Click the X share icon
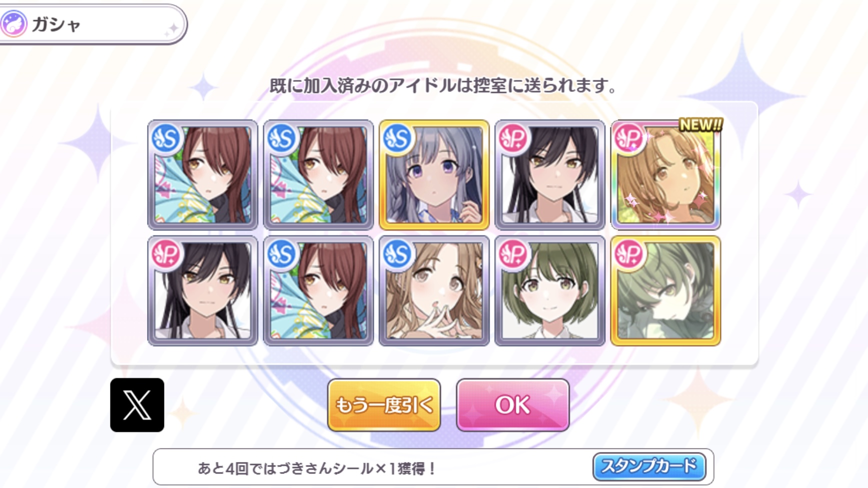 point(137,405)
